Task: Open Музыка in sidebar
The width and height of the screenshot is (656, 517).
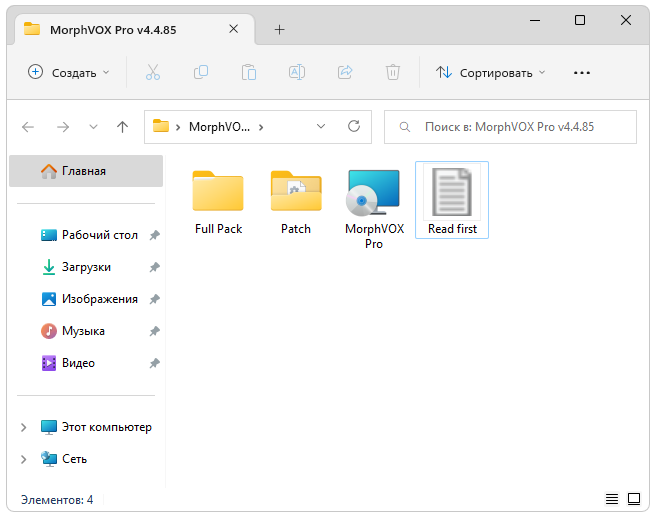Action: (x=73, y=331)
